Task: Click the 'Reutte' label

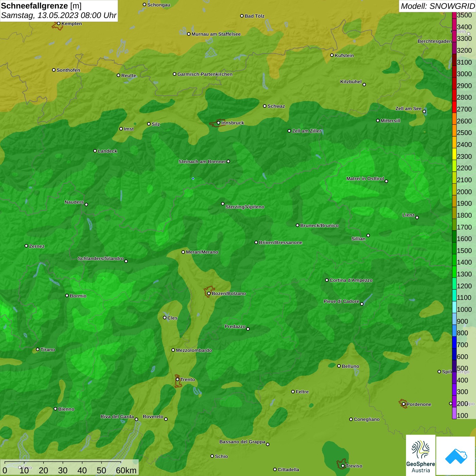Action: (129, 75)
